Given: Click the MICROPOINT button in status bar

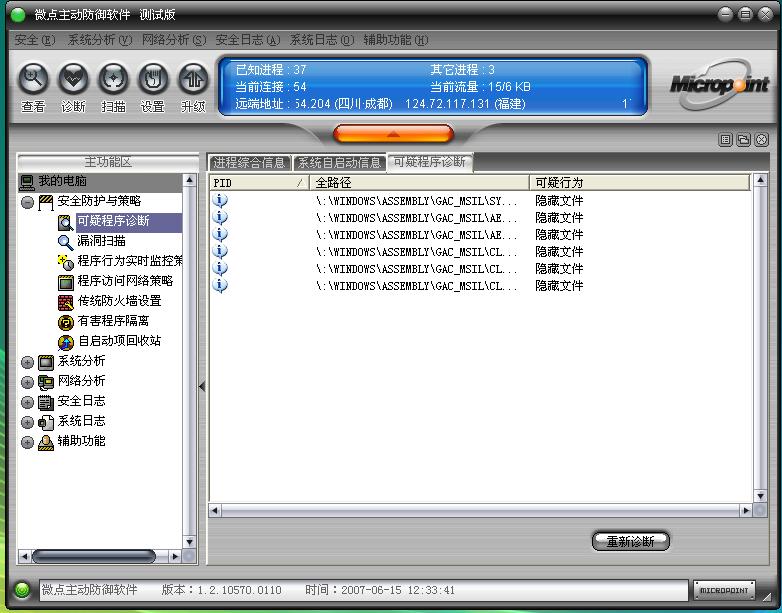Looking at the screenshot, I should [724, 590].
